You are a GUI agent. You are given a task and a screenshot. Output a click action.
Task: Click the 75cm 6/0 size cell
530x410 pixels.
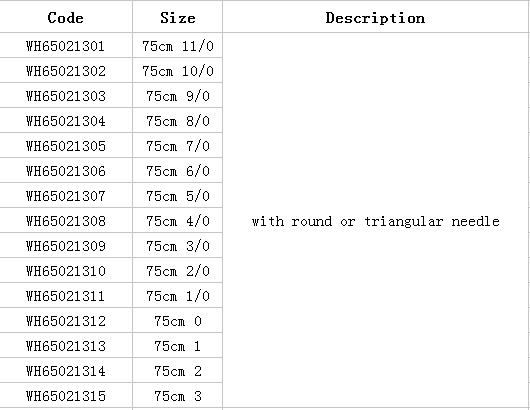177,171
